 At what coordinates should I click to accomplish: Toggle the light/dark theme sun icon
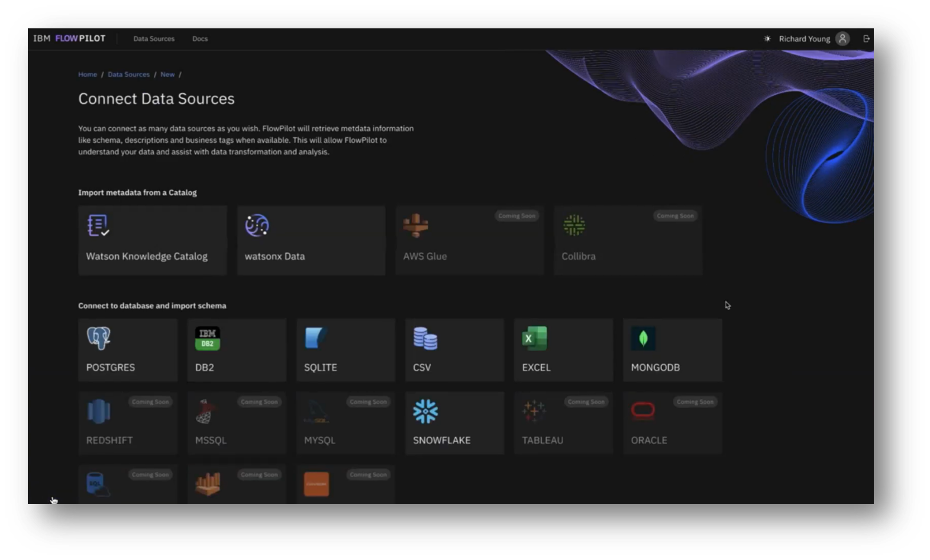click(767, 38)
